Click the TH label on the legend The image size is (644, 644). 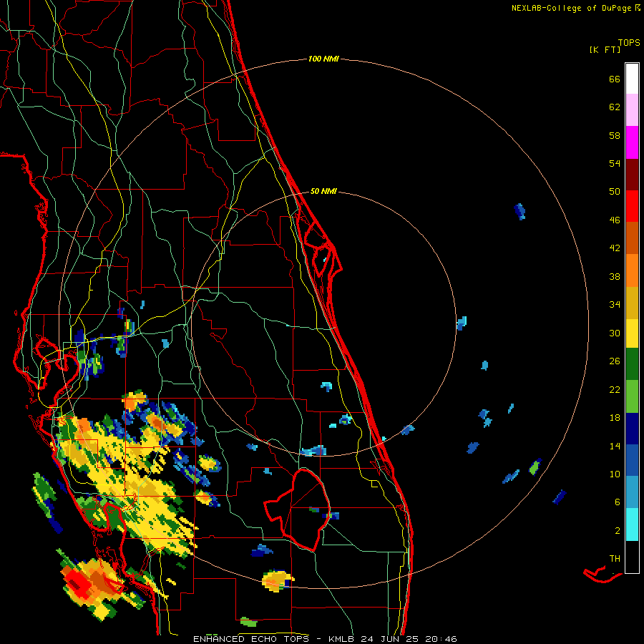click(x=615, y=558)
